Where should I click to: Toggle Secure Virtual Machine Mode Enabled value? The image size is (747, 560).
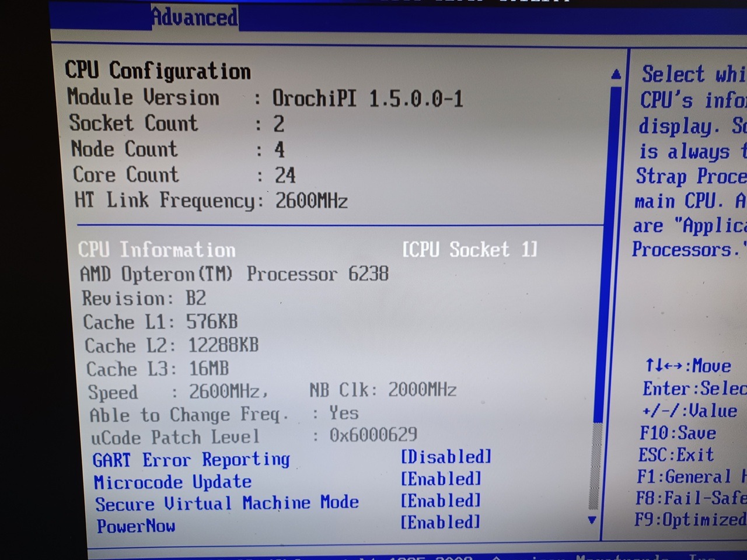coord(441,501)
